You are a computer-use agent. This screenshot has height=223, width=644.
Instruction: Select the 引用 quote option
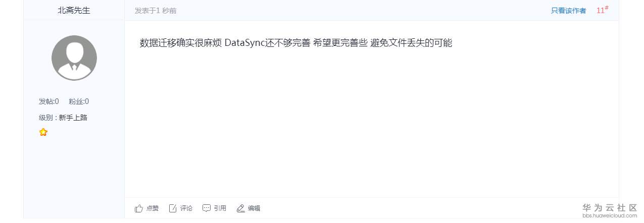(x=220, y=208)
